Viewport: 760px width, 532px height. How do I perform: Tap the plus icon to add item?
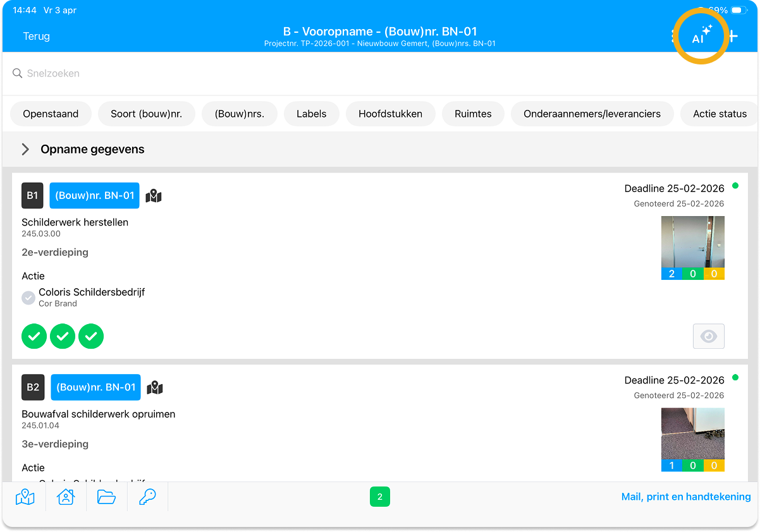733,36
